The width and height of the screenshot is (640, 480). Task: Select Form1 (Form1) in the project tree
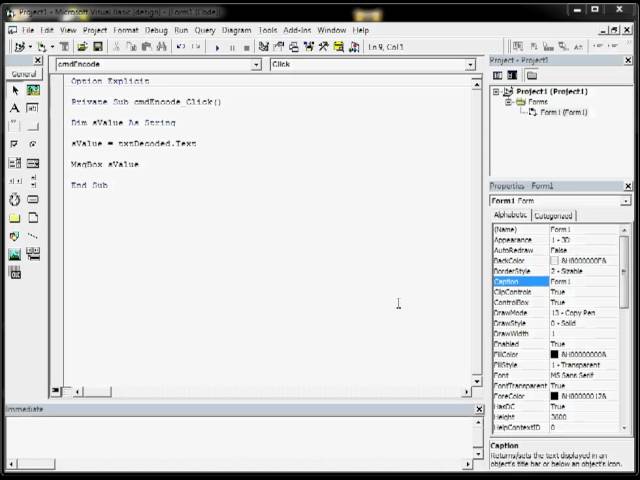[563, 112]
